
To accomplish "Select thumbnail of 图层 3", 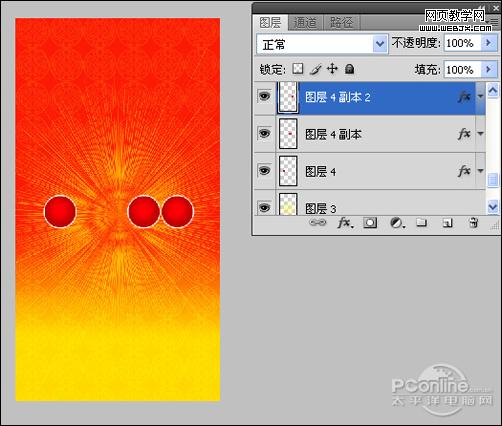I will tap(288, 204).
